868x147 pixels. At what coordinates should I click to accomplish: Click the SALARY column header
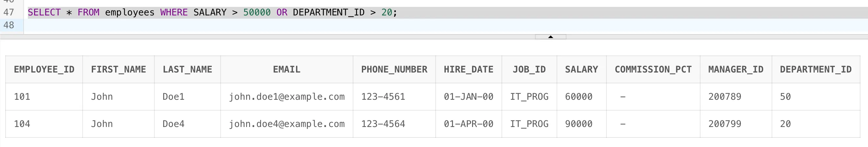581,70
